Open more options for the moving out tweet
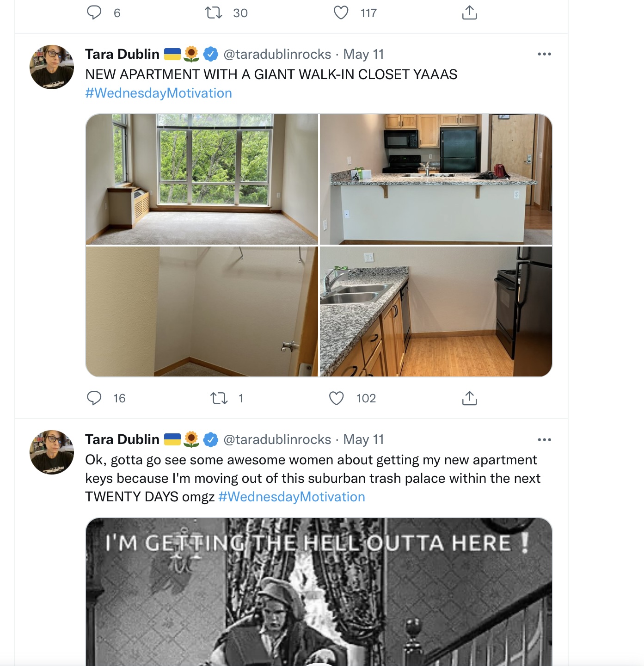Image resolution: width=644 pixels, height=666 pixels. (545, 439)
